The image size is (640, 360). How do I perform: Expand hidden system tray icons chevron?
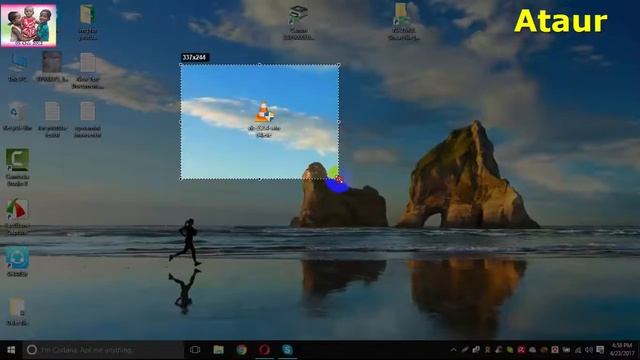pos(453,350)
